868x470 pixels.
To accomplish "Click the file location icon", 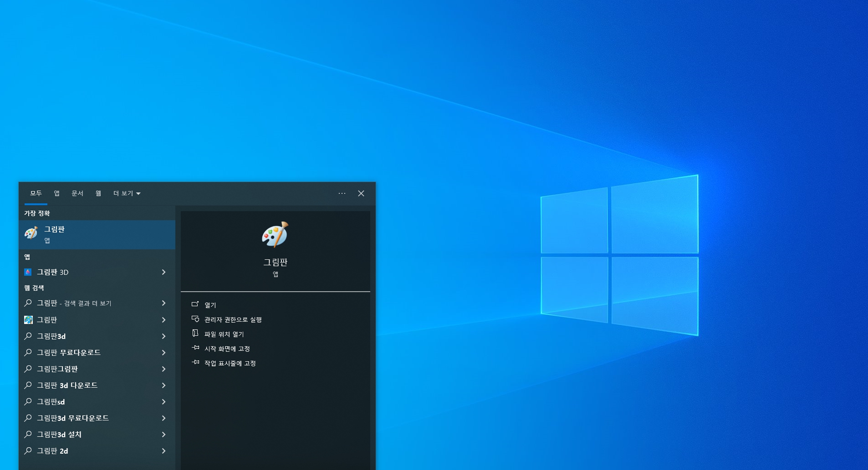I will pyautogui.click(x=195, y=334).
